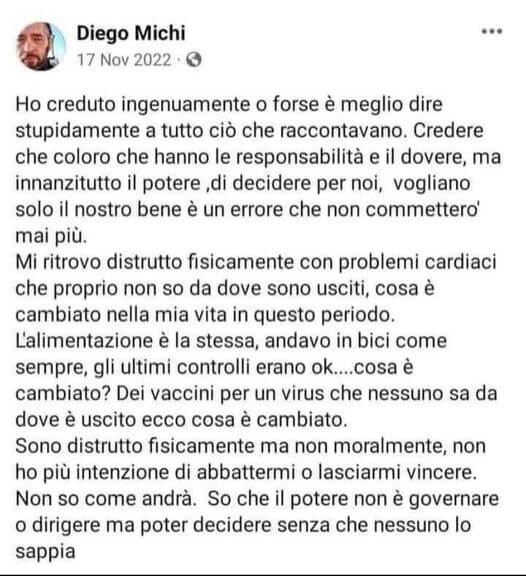
Task: Open the Diego Michi profile name link
Action: coord(131,33)
